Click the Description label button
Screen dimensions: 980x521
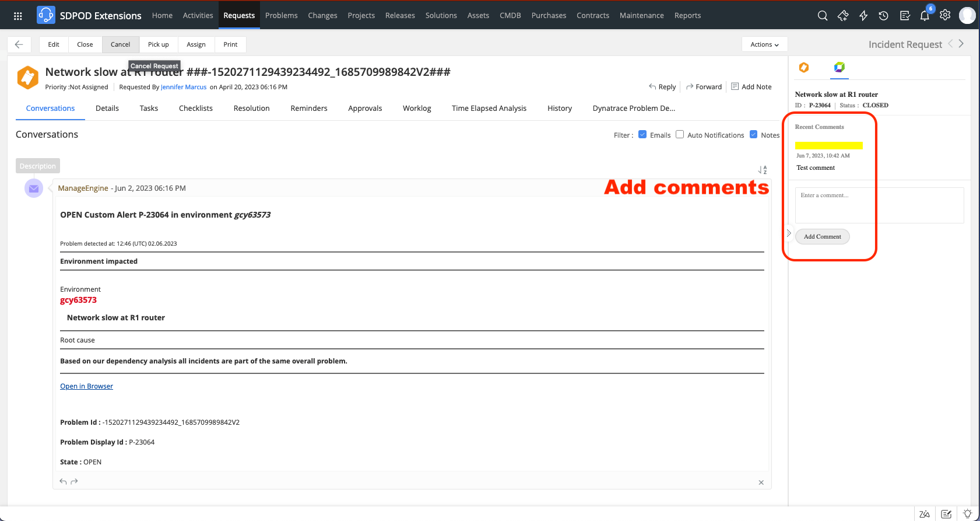[38, 166]
